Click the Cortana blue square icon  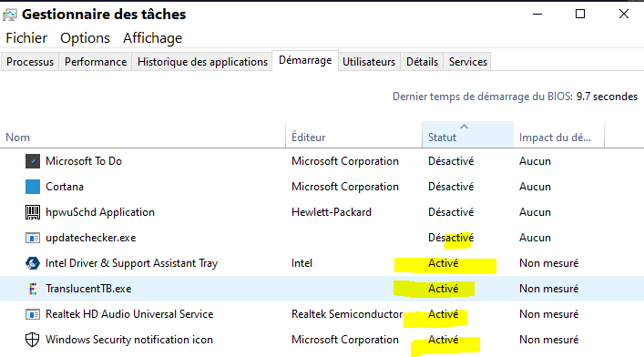tap(33, 187)
